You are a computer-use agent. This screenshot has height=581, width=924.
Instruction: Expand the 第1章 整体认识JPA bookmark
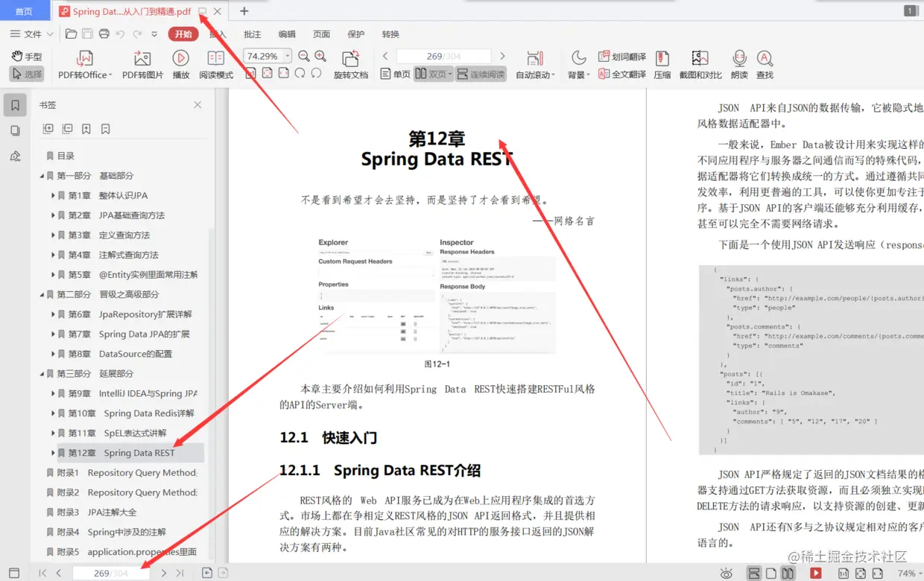tap(54, 195)
